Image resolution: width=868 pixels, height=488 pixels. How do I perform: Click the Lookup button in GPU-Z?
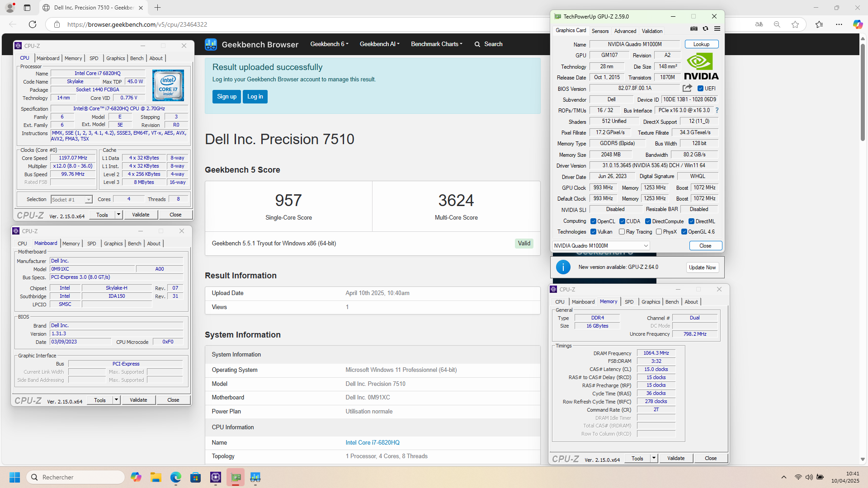click(701, 44)
